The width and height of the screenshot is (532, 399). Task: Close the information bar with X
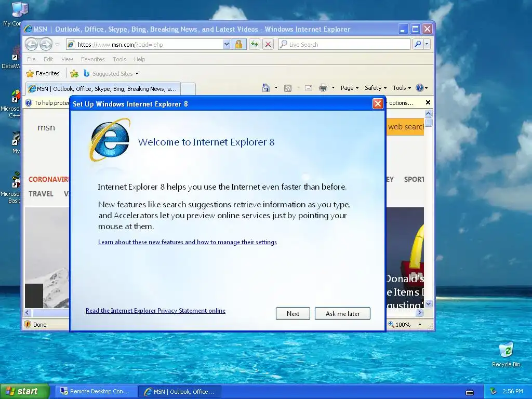[428, 102]
